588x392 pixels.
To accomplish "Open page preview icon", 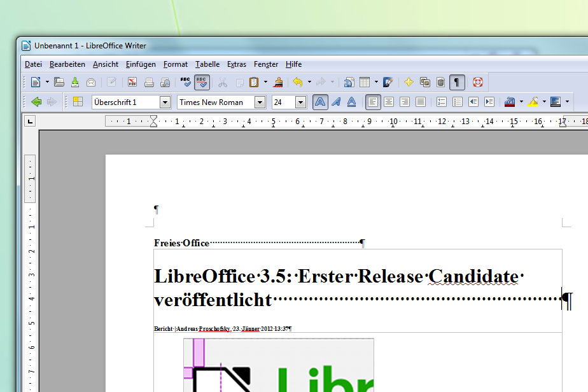I will (x=165, y=82).
